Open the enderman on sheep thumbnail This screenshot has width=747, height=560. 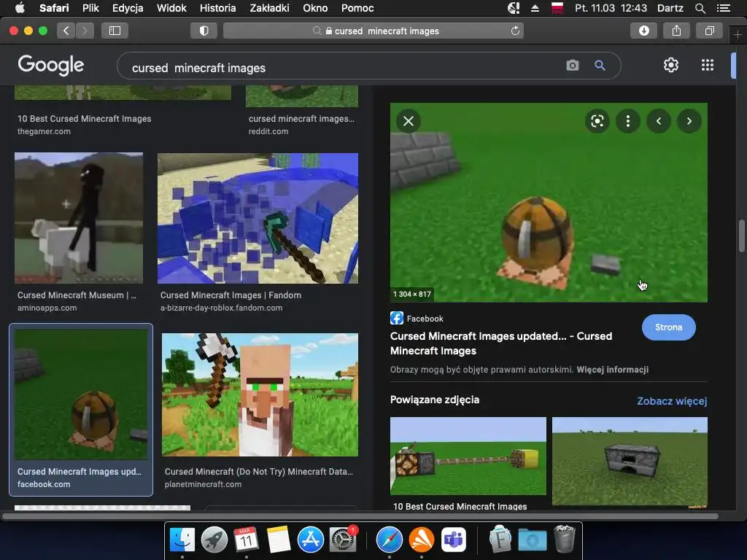[79, 218]
